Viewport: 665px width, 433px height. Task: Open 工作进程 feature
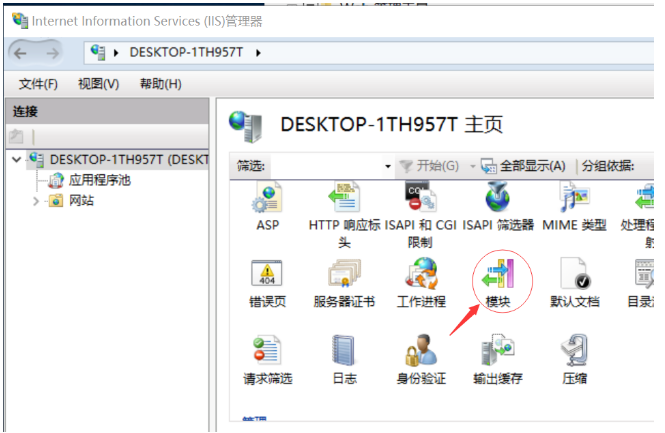click(421, 274)
